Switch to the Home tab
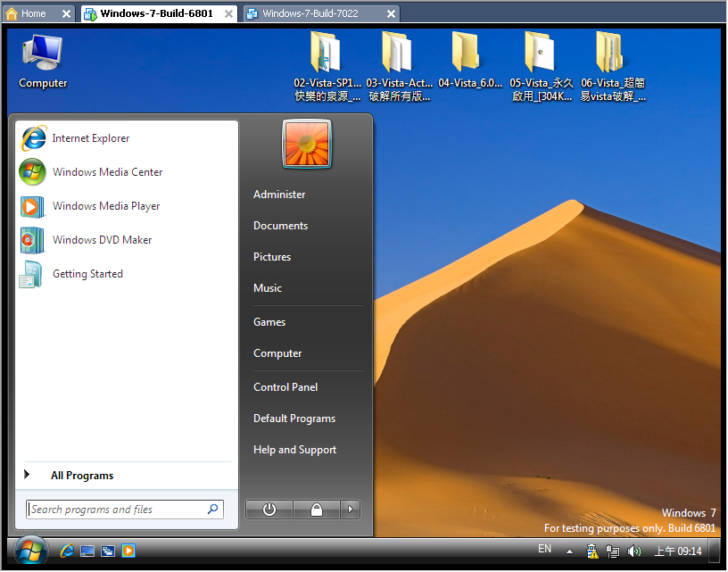Screen dimensions: 728x572 click(x=33, y=13)
